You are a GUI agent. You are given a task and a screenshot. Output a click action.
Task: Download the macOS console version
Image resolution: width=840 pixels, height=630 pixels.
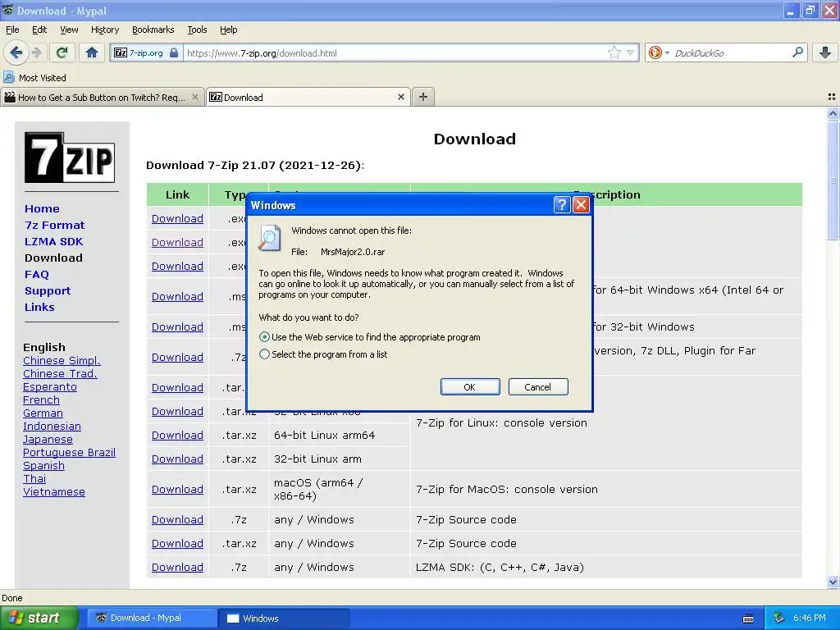pyautogui.click(x=177, y=489)
